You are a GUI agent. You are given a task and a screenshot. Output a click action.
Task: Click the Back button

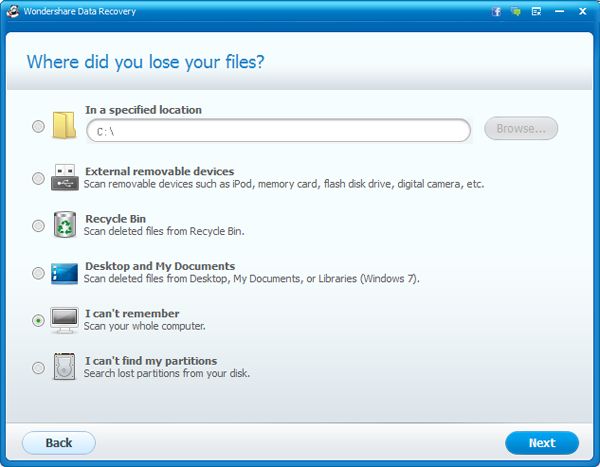59,443
